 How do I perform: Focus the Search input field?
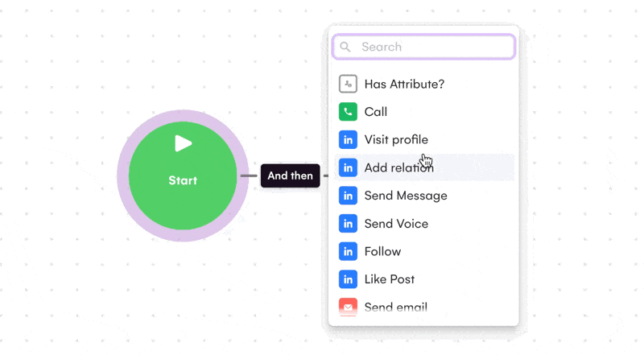(431, 47)
